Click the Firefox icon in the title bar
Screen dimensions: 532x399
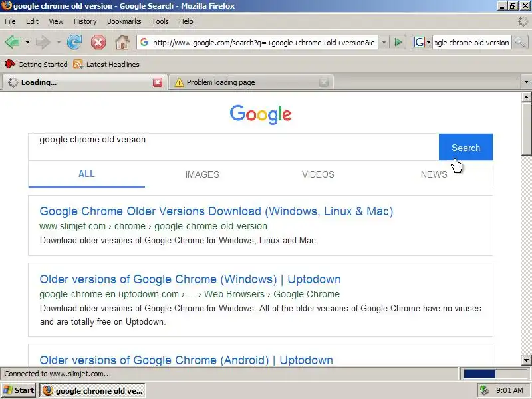tap(6, 6)
